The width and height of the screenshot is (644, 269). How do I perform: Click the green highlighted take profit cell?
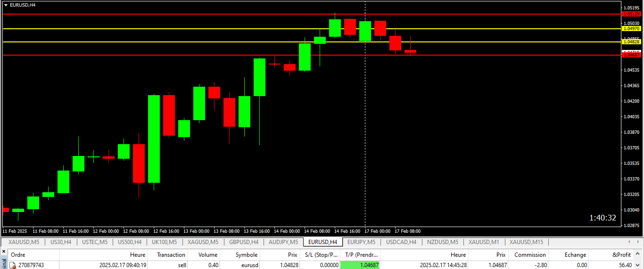pos(360,265)
